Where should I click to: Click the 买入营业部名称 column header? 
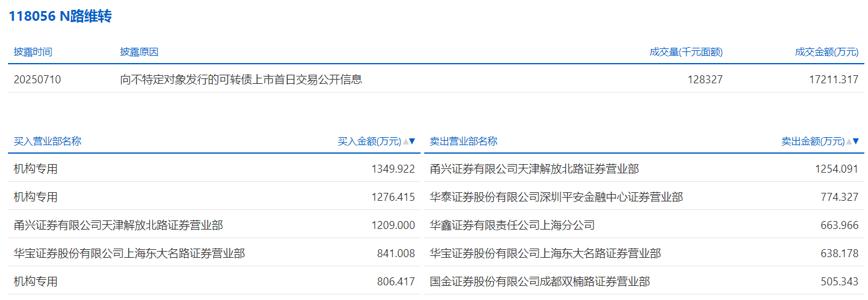pos(47,141)
